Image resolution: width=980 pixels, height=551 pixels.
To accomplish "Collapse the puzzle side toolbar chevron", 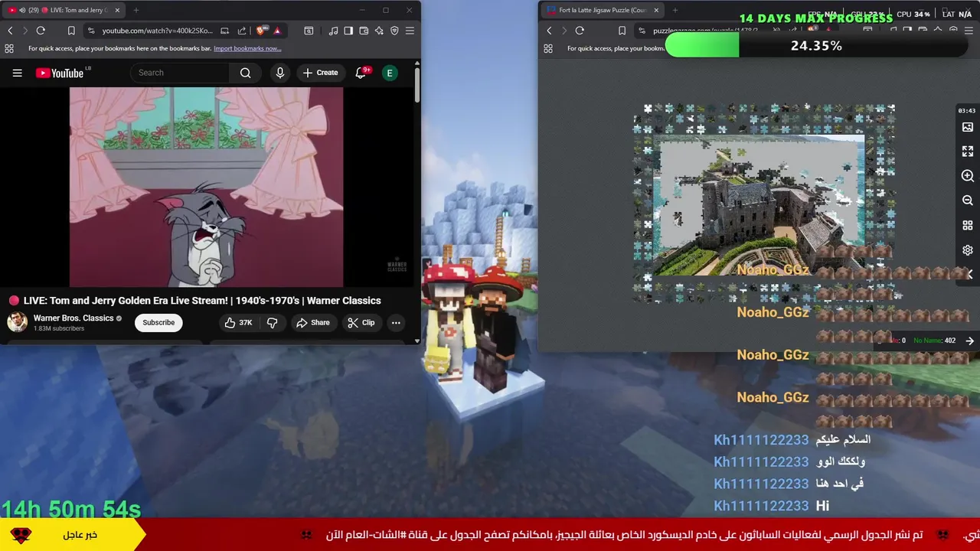I will (970, 274).
